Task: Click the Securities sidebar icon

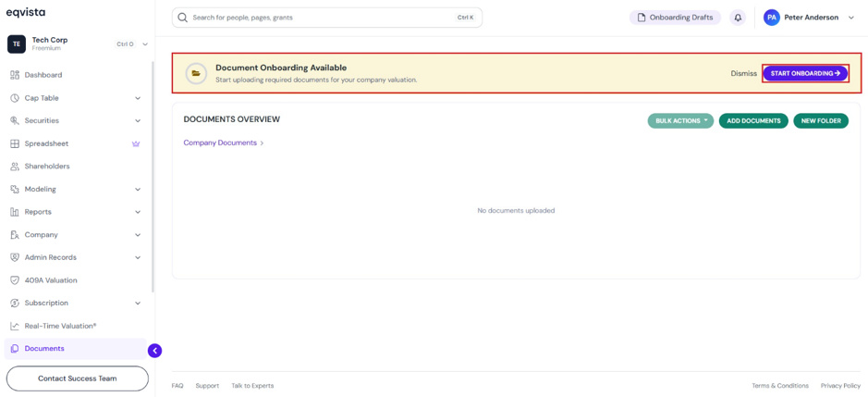Action: coord(15,121)
